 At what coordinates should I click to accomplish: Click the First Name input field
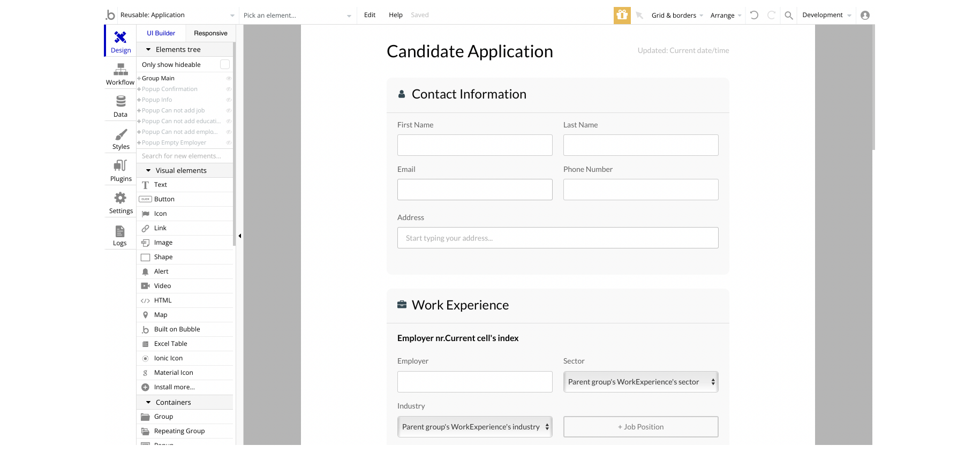coord(474,145)
